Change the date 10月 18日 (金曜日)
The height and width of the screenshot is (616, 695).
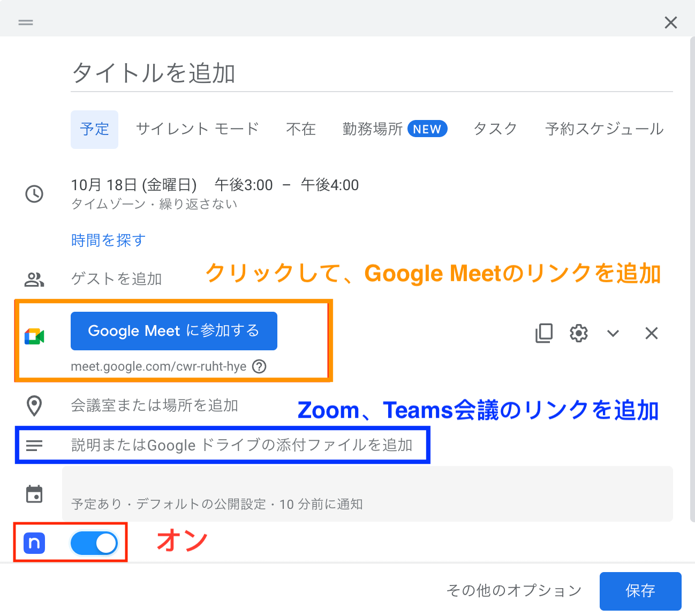134,185
